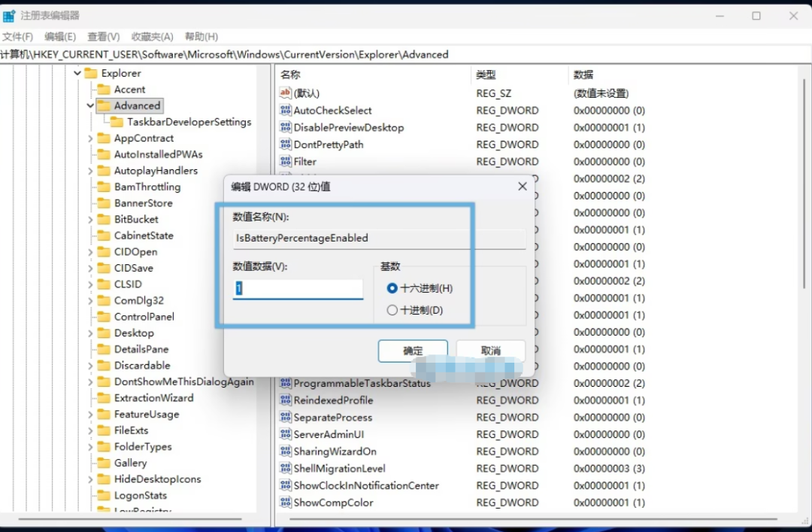Open the 收藏夹(A) favorites menu
Viewport: 812px width, 532px height.
[x=152, y=36]
